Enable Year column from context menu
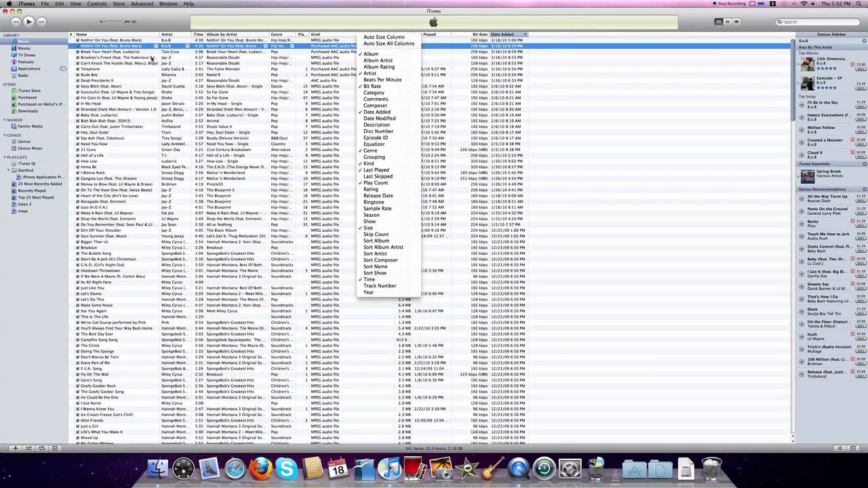The image size is (868, 488). coord(368,292)
